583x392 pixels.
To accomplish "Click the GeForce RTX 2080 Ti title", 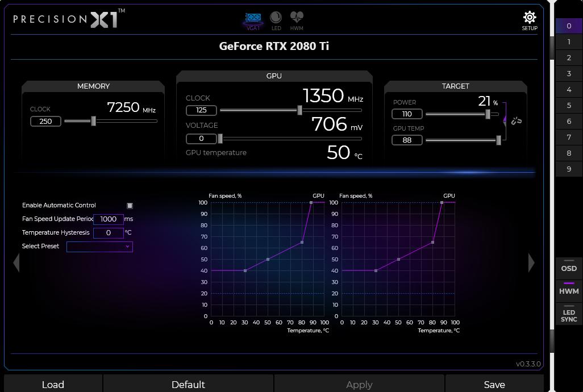I will point(274,46).
